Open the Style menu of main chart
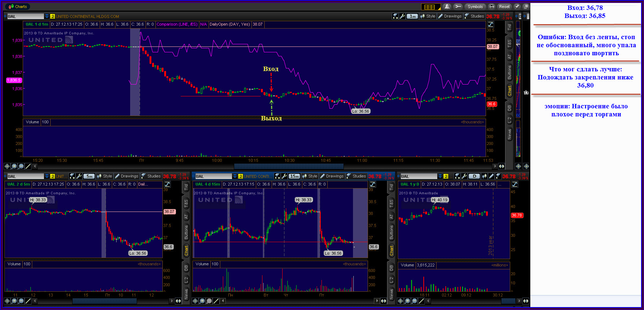644x310 pixels. [x=428, y=16]
